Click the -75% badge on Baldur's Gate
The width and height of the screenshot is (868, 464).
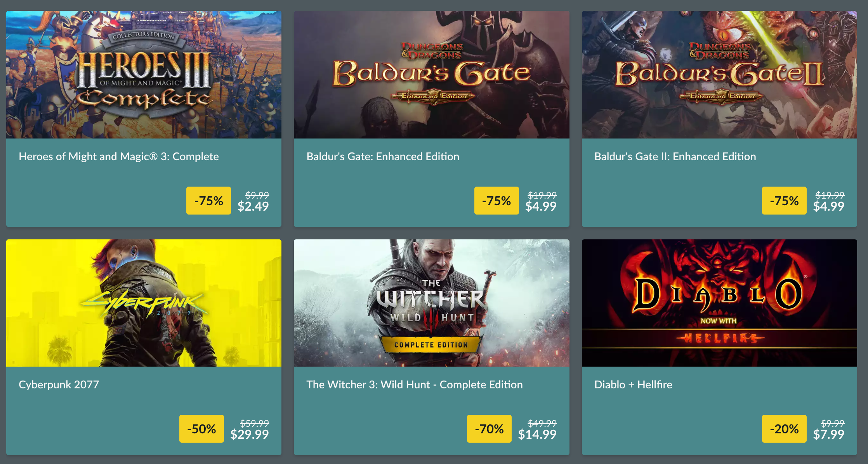point(496,201)
